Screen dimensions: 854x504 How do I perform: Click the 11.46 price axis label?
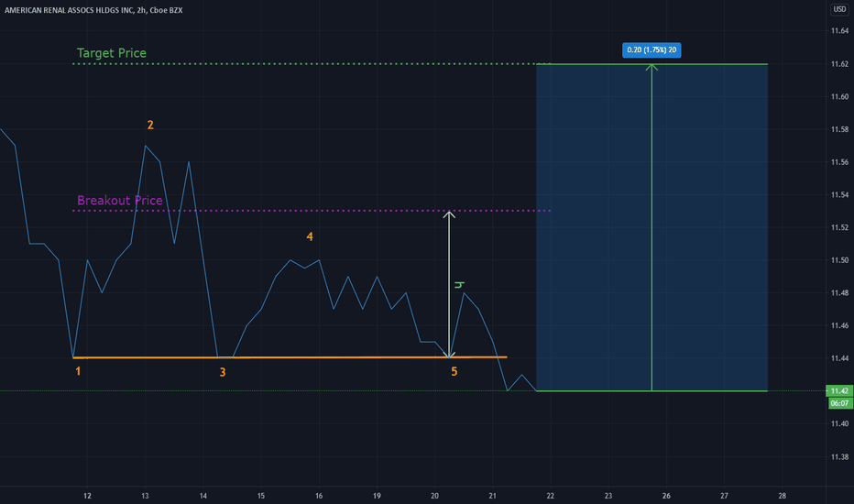tap(839, 325)
